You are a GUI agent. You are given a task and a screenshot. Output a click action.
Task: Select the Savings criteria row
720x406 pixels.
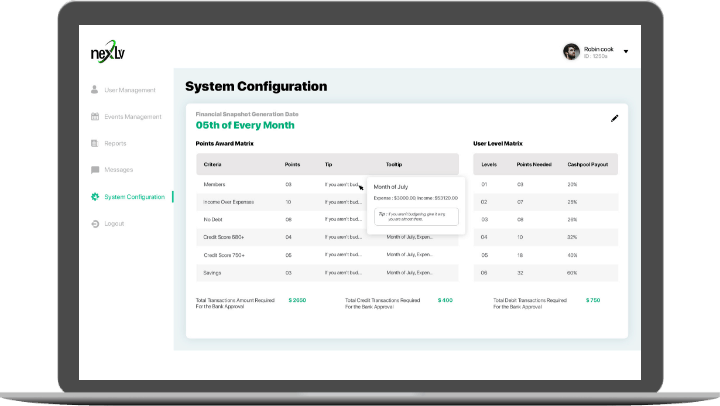click(214, 272)
